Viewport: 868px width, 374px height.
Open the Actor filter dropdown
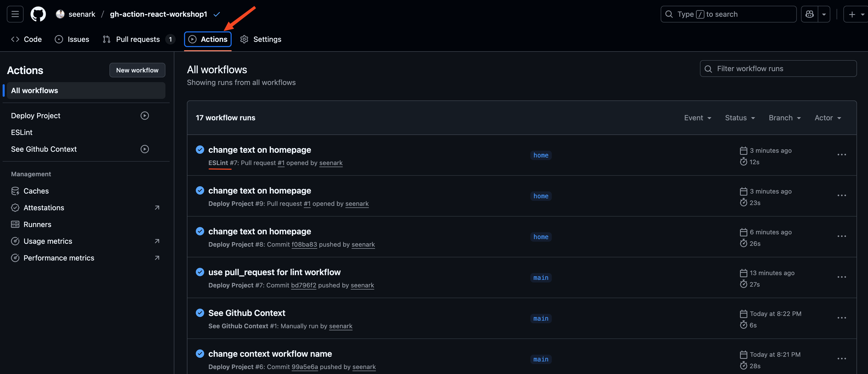[828, 118]
